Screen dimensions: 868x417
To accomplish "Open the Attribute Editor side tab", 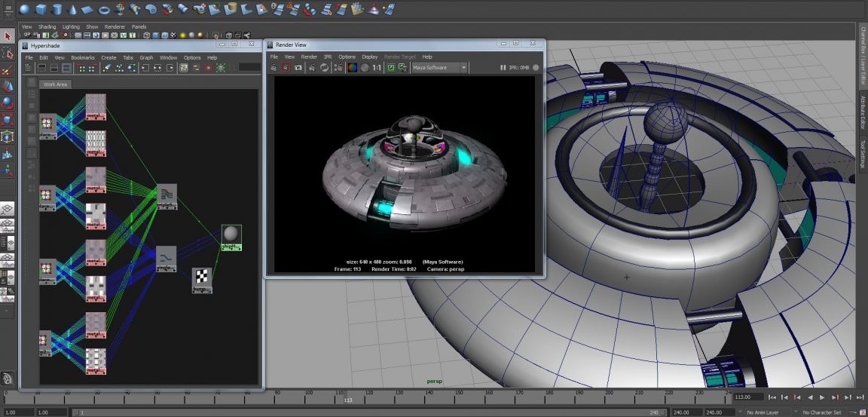I will [x=863, y=114].
